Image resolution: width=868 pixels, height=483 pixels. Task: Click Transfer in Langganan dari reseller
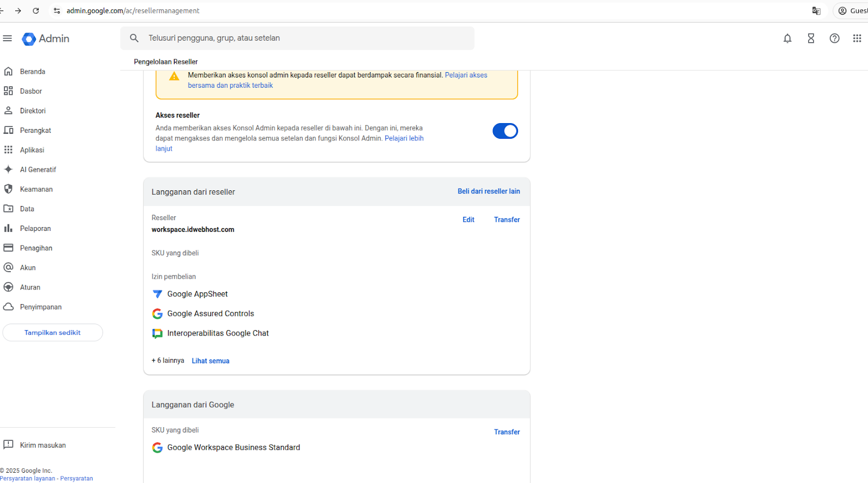(x=507, y=220)
